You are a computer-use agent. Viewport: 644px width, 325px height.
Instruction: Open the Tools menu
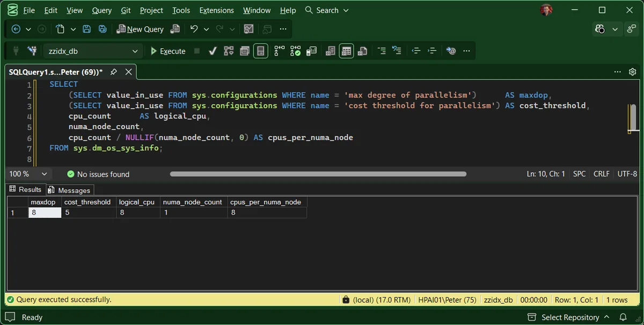[181, 10]
